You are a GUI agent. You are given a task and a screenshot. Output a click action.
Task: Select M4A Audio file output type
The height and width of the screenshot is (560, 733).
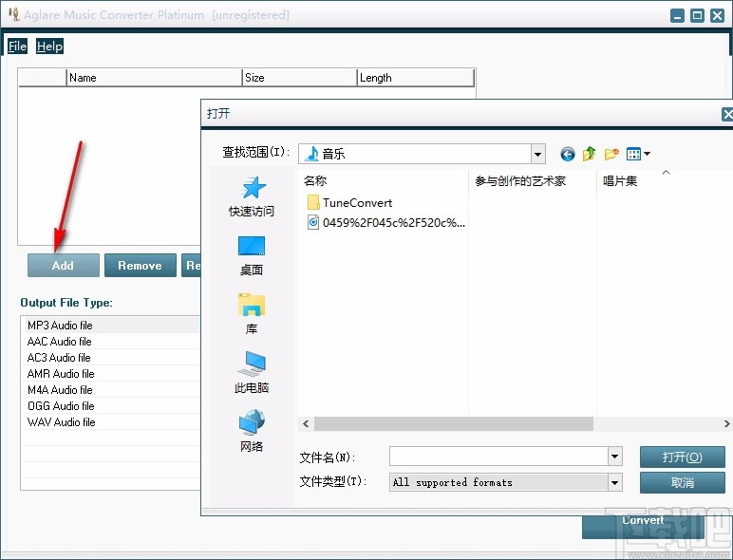point(111,390)
